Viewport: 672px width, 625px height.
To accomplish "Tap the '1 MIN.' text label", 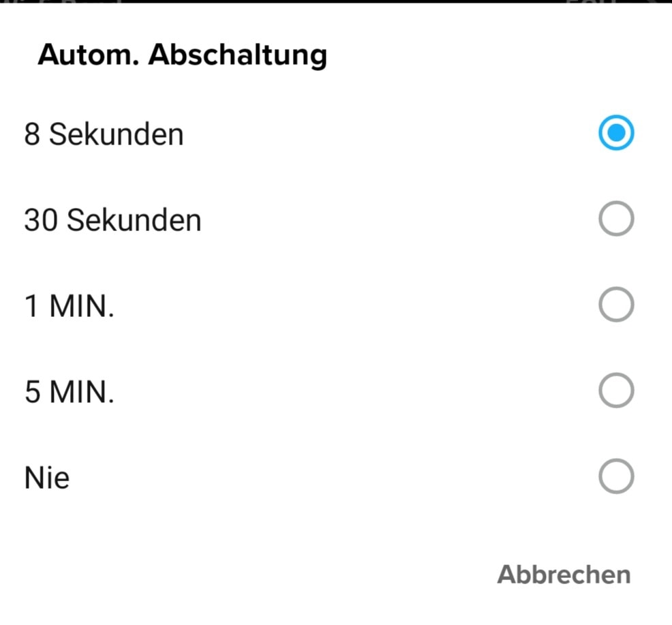I will (69, 307).
